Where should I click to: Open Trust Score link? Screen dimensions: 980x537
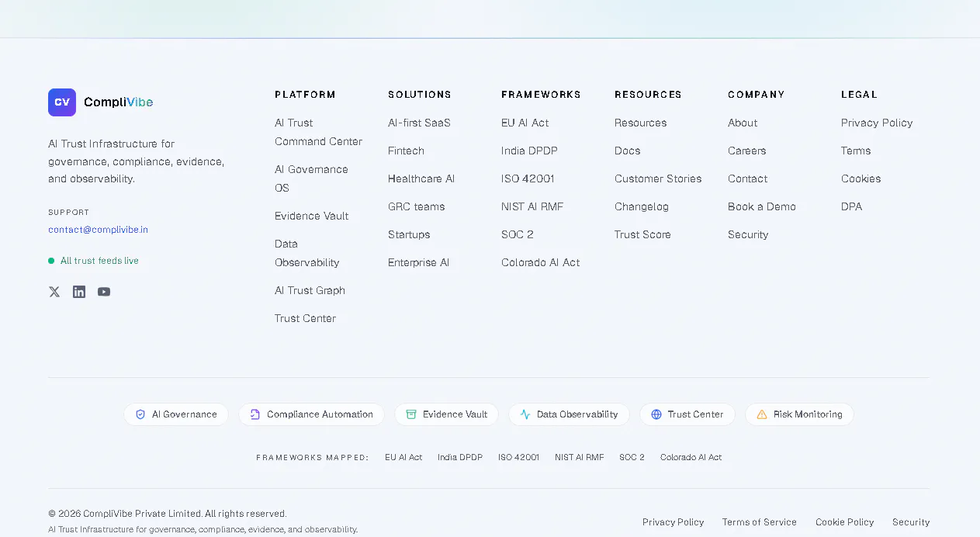pos(642,234)
